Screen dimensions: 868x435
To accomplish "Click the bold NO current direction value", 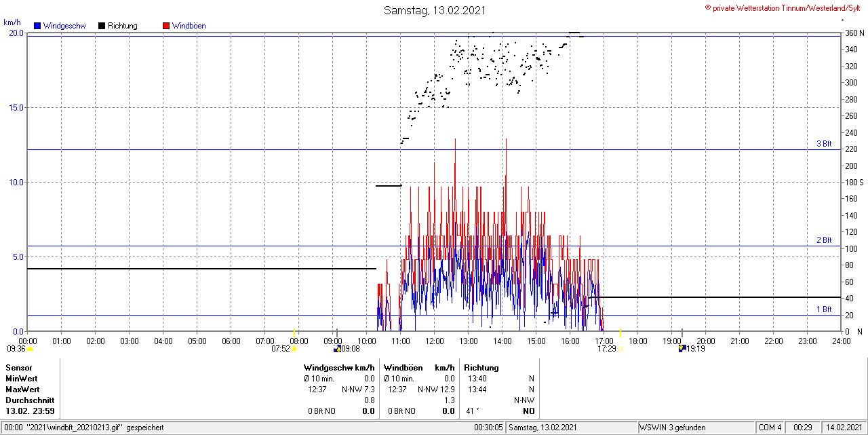I will 528,411.
